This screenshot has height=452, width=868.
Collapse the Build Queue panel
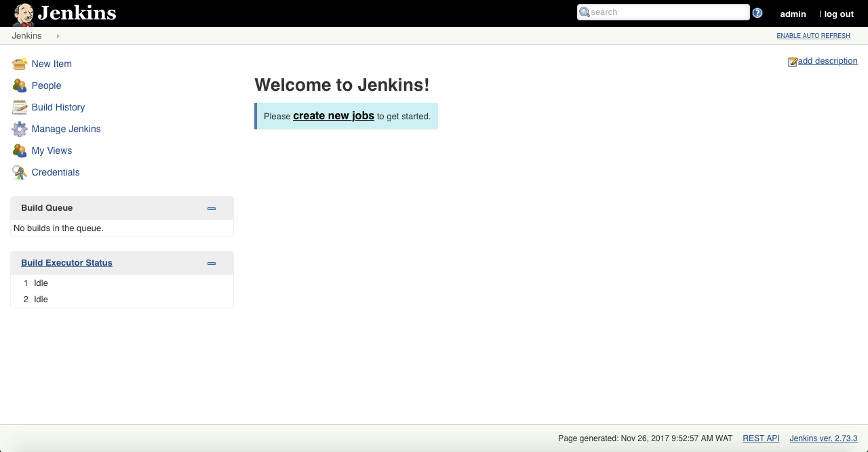pos(211,208)
